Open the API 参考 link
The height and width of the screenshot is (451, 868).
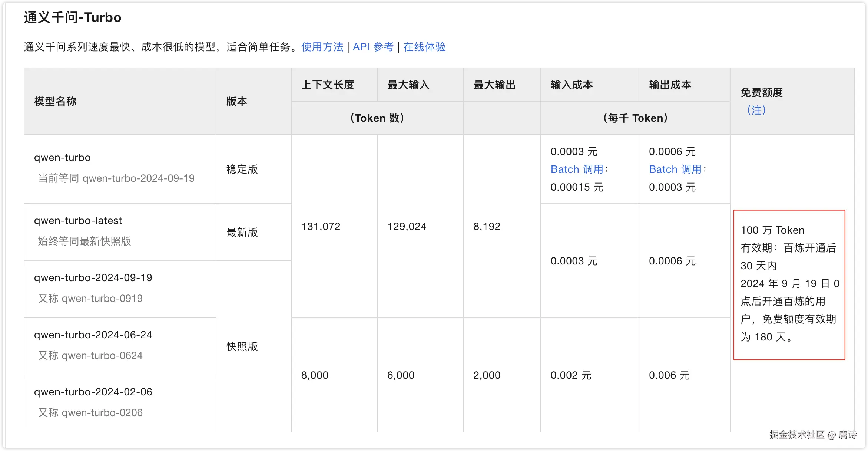point(373,47)
